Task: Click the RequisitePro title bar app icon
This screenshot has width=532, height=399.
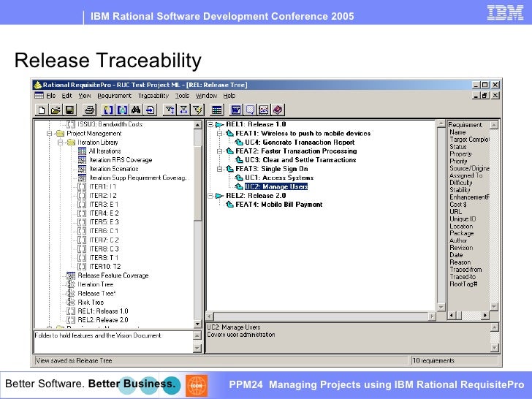Action: 38,85
